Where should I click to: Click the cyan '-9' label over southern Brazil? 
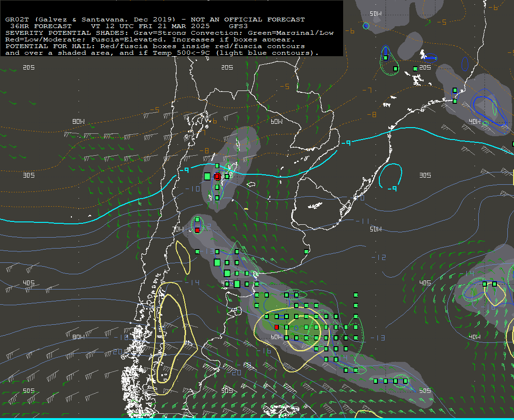coord(346,143)
